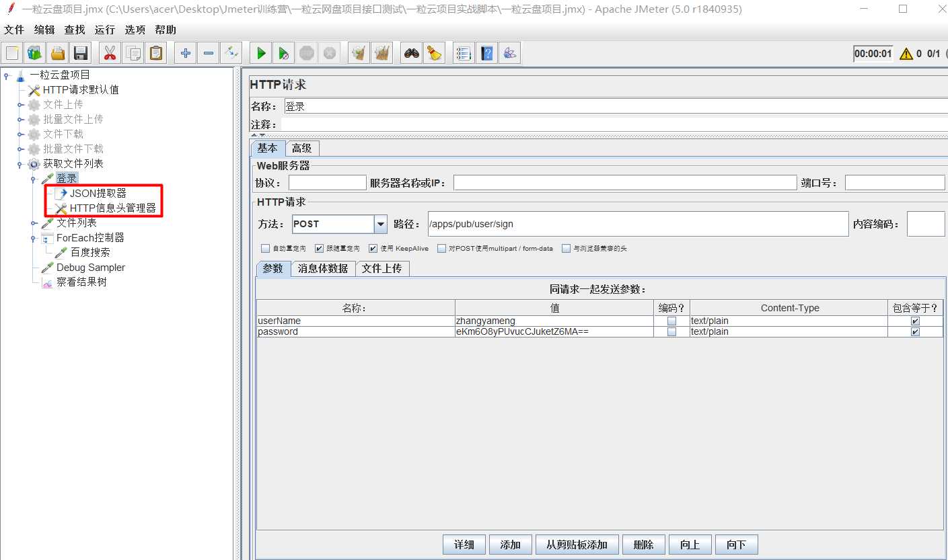This screenshot has height=560, width=948.
Task: Click the 路径 input field
Action: (638, 224)
